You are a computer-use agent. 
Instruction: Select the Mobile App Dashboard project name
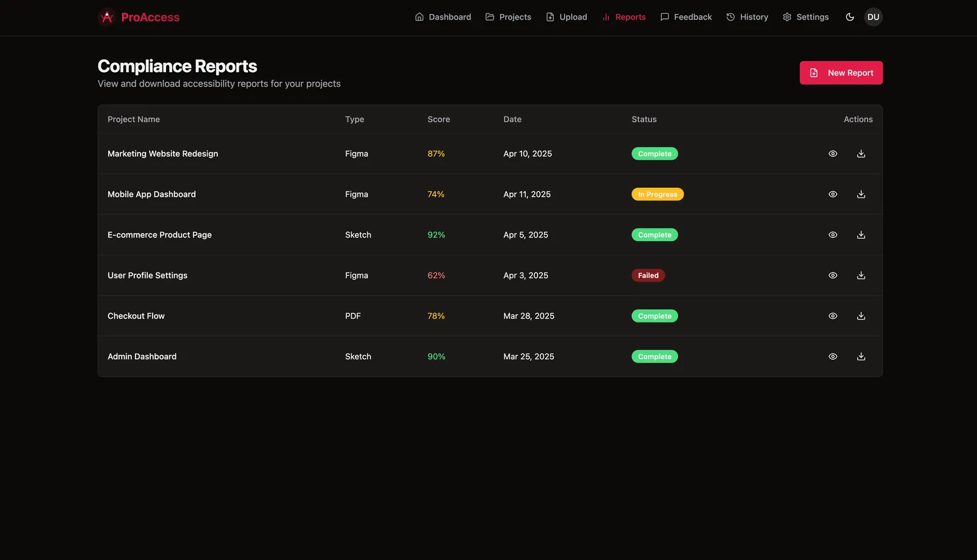151,194
